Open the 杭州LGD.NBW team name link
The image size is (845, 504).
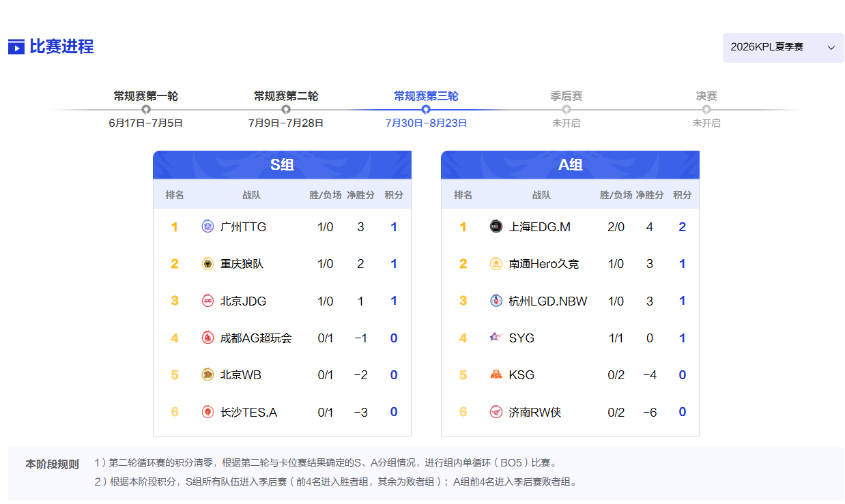[x=548, y=301]
